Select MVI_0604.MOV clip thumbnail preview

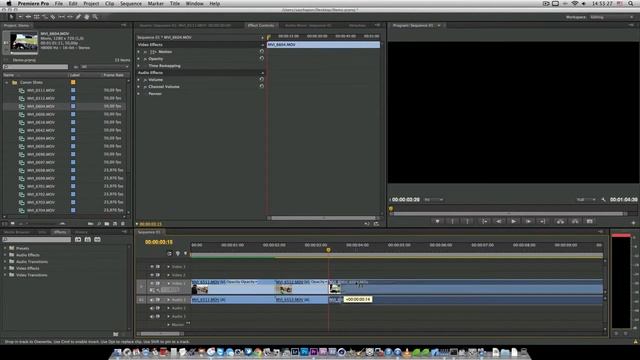click(24, 42)
